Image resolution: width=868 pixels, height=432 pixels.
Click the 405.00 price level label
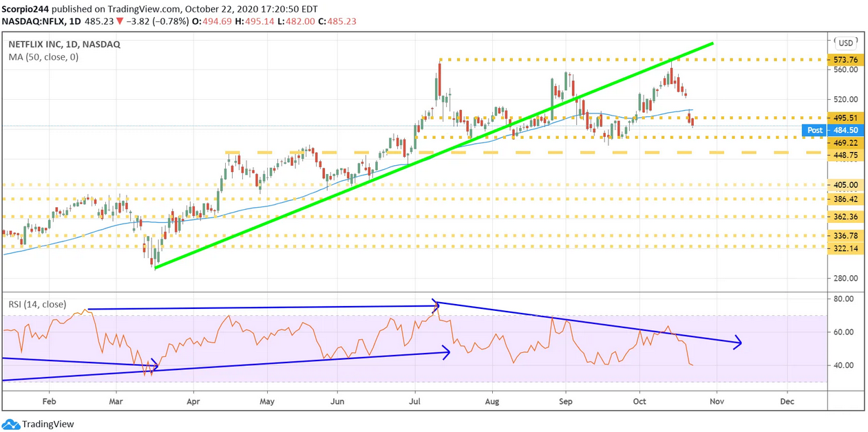pyautogui.click(x=845, y=184)
